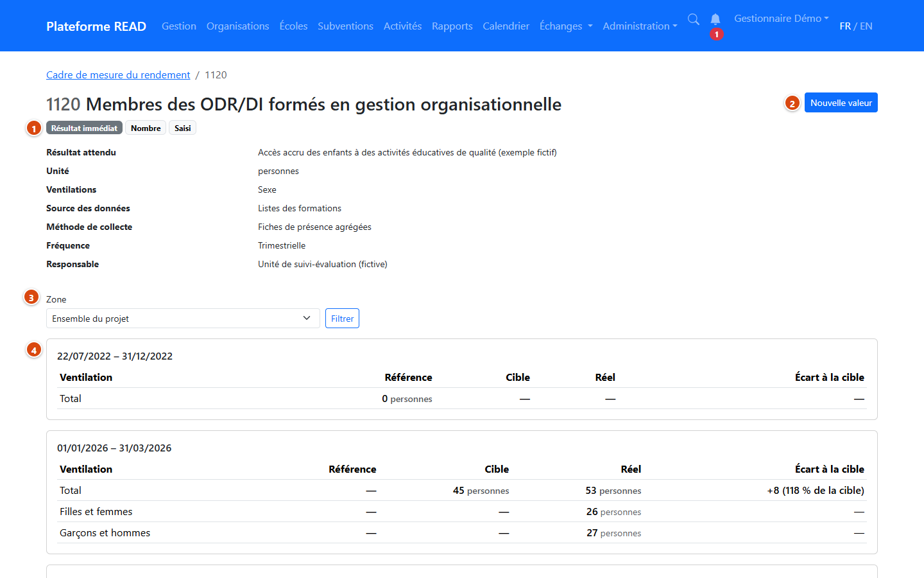The width and height of the screenshot is (924, 578).
Task: Click the page heading 1120 Membres des ODR/DI
Action: click(x=304, y=104)
